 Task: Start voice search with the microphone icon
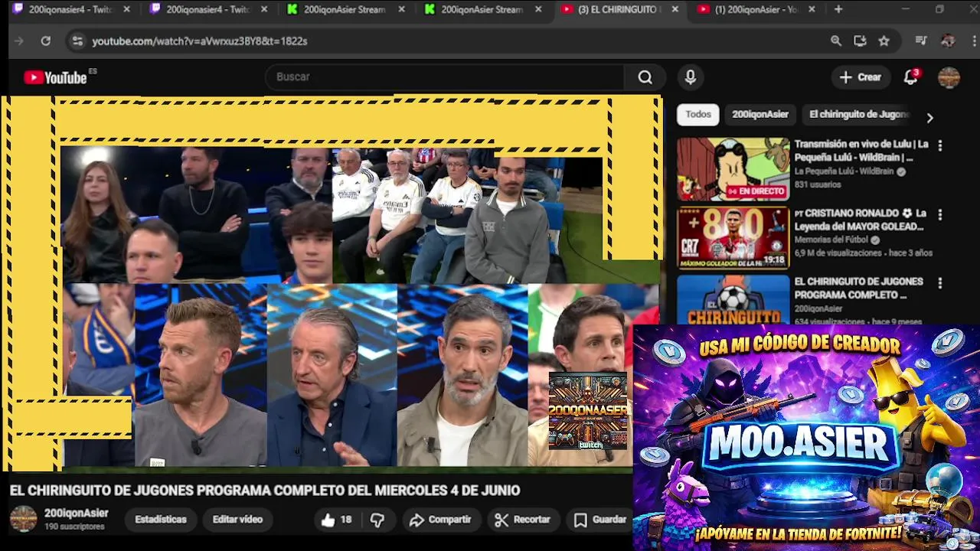pyautogui.click(x=691, y=77)
